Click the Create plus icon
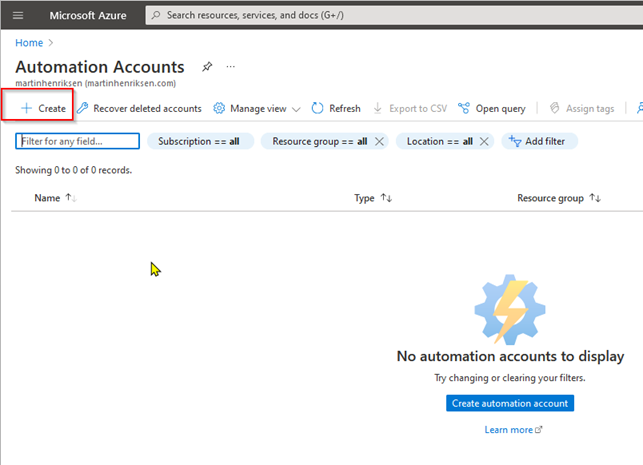Viewport: 643px width, 465px height. [26, 108]
